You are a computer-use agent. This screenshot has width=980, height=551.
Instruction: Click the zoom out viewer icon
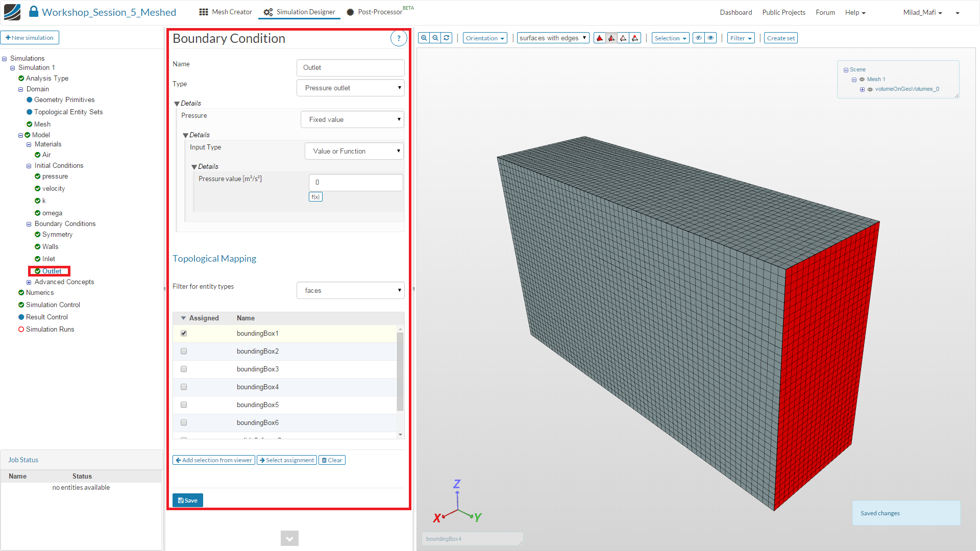click(435, 38)
